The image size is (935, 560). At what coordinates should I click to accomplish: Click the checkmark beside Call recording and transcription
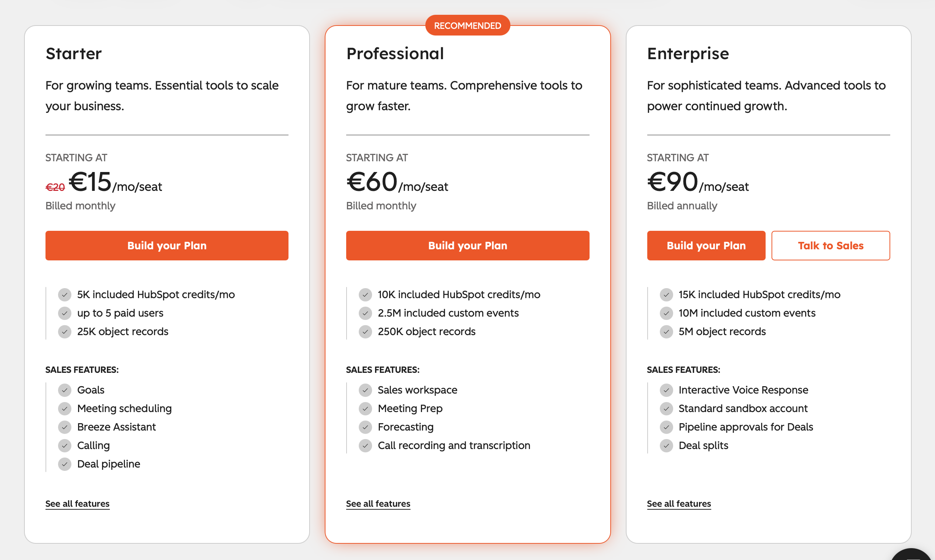(x=365, y=445)
